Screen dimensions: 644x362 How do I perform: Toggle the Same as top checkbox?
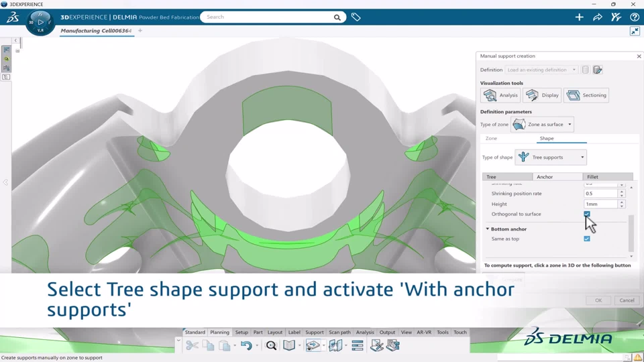tap(587, 239)
